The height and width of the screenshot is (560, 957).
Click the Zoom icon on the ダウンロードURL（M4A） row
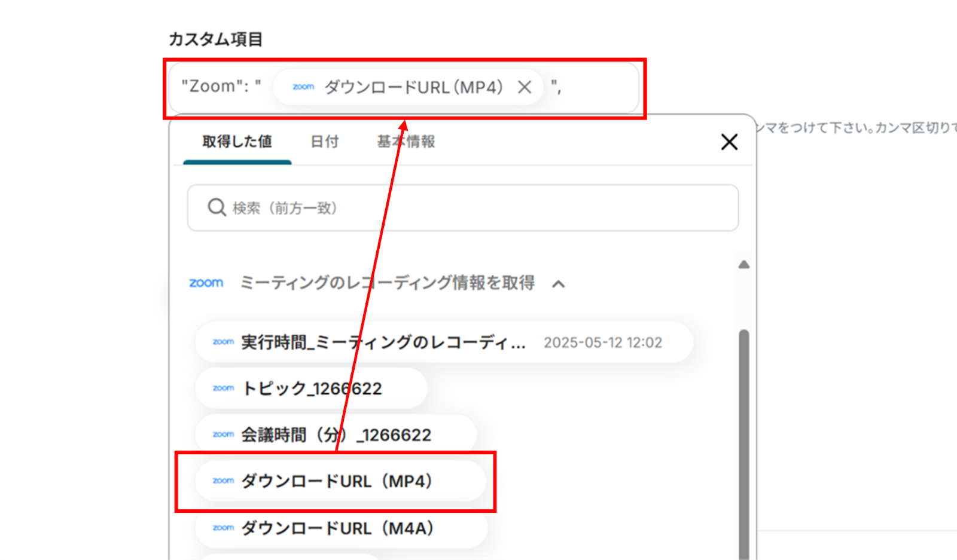coord(223,528)
